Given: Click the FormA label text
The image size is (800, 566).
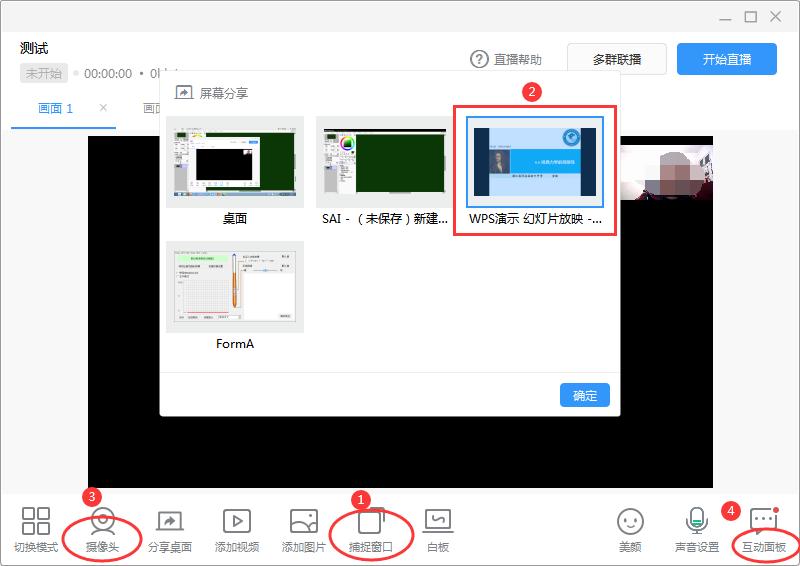Looking at the screenshot, I should (235, 343).
